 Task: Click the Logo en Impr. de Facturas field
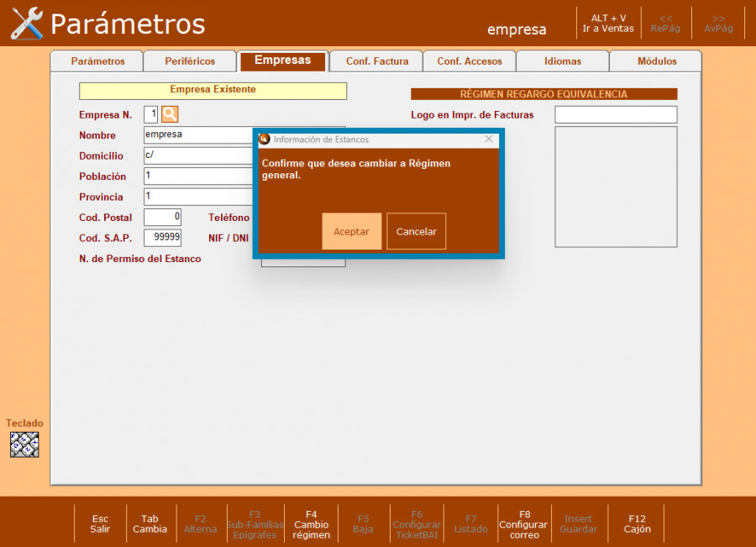pyautogui.click(x=615, y=115)
